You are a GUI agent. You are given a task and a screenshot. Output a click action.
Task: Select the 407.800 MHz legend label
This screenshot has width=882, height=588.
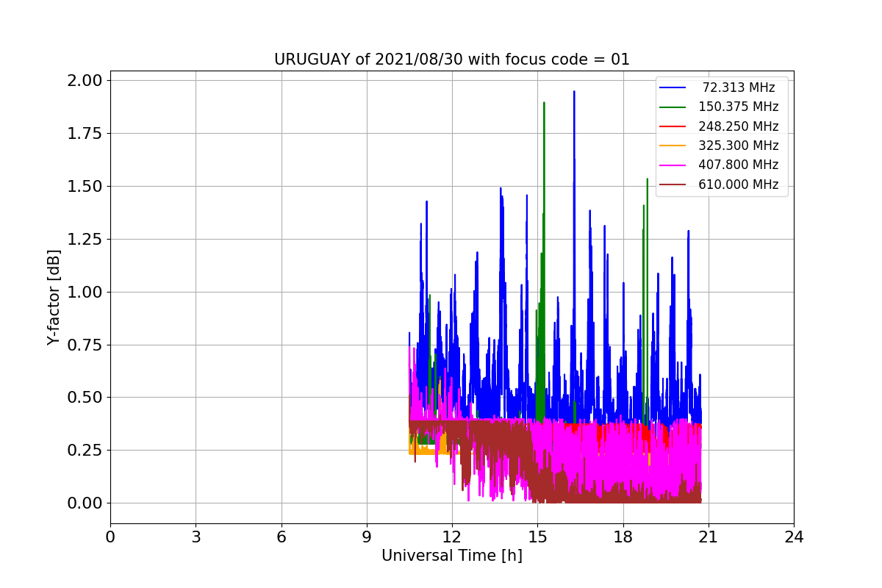coord(739,165)
